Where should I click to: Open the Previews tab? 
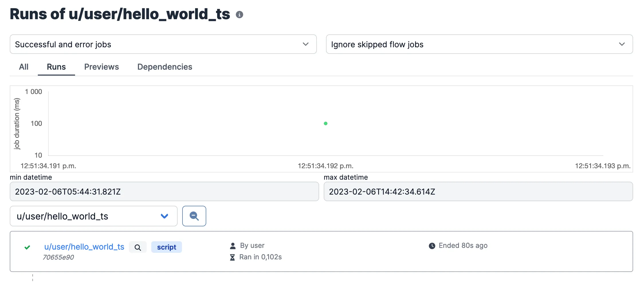click(x=101, y=67)
